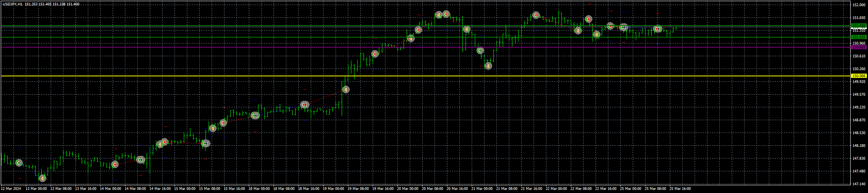
Task: Click the 25 Mar 00:00 time label
Action: tap(631, 189)
